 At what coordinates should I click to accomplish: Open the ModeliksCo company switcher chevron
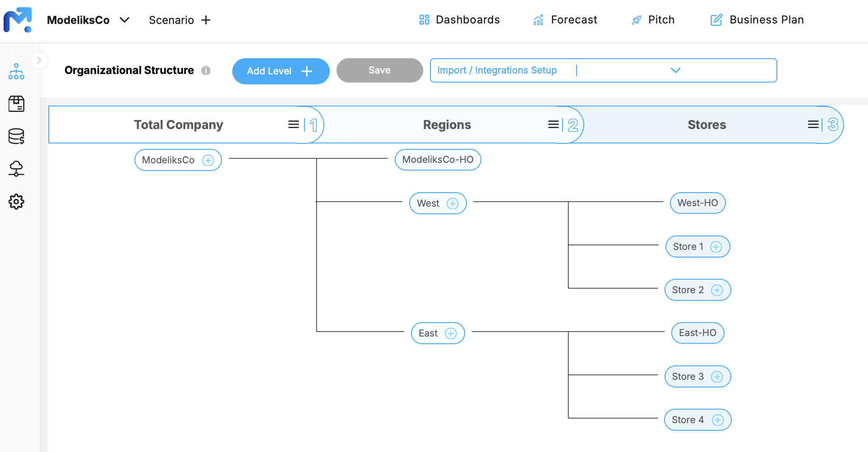[x=125, y=20]
